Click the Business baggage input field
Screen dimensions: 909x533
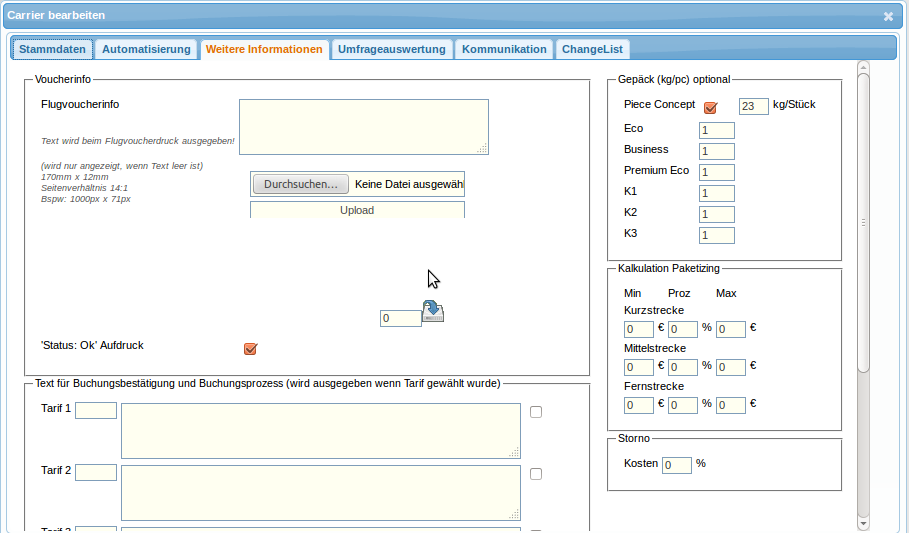point(717,152)
